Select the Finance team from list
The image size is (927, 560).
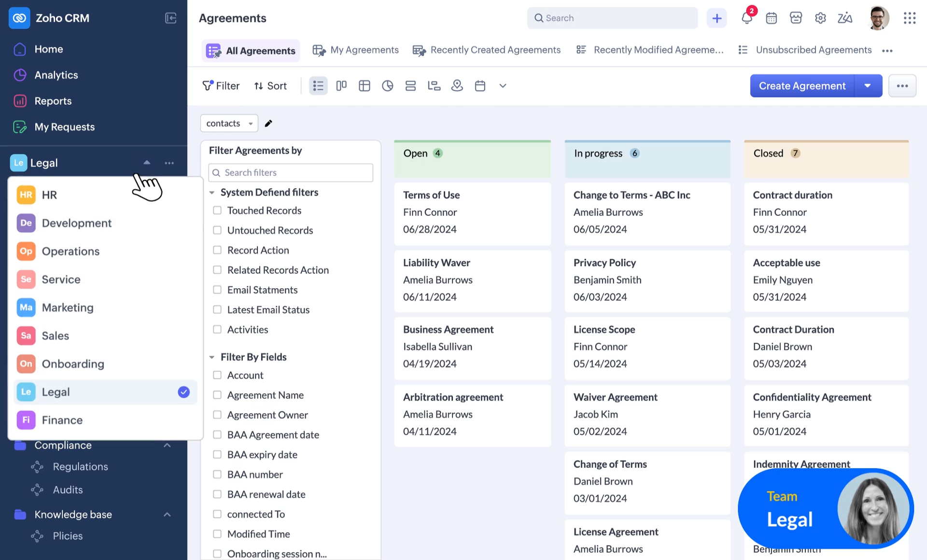pos(106,420)
